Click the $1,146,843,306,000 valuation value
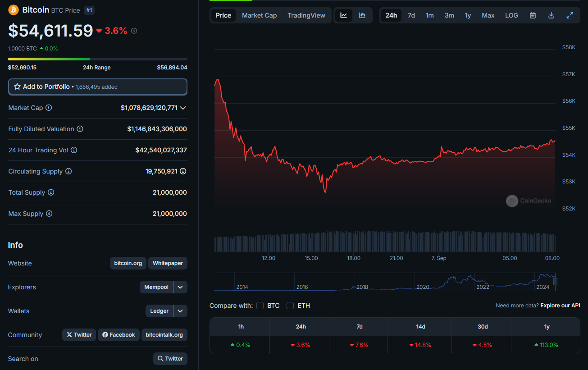Viewport: 588px width, 370px height. (157, 129)
